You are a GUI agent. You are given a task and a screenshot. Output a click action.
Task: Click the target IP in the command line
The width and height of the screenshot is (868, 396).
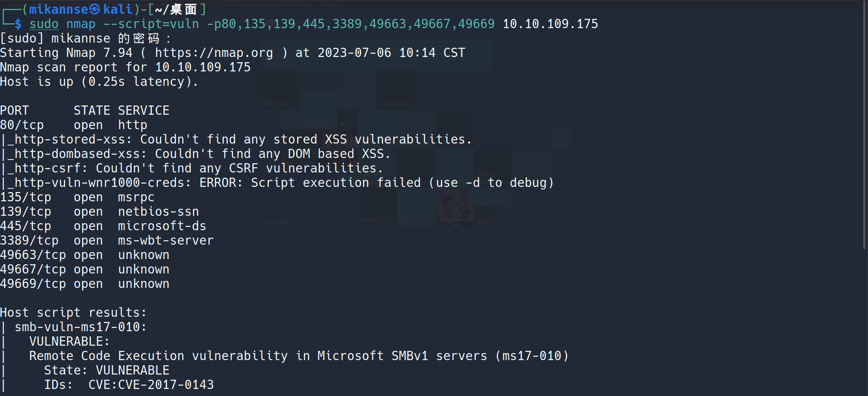click(550, 24)
